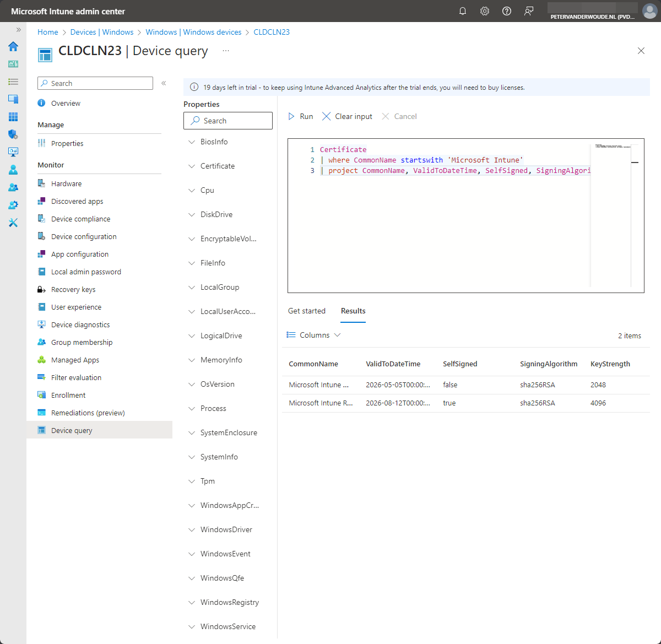Open the Groups icon in left sidebar

pyautogui.click(x=13, y=187)
